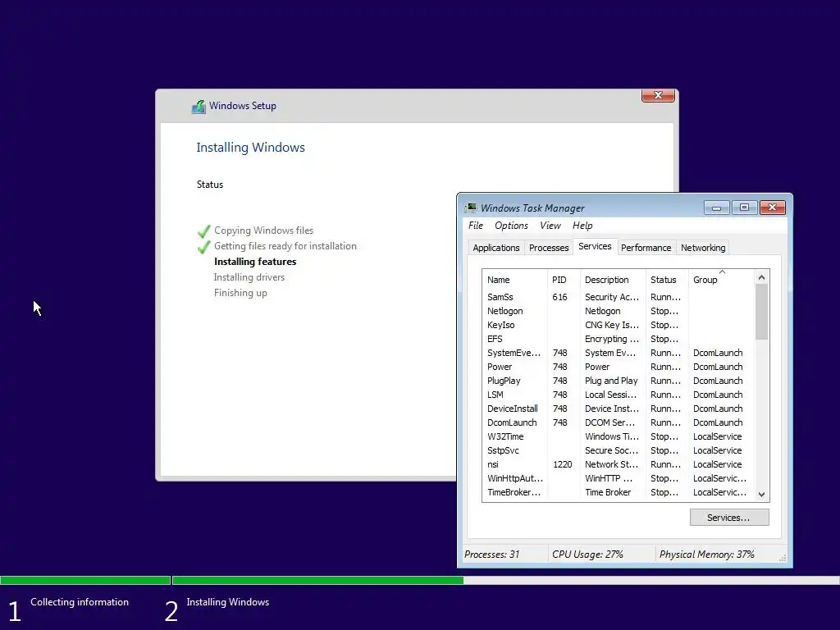Viewport: 840px width, 630px height.
Task: Click the Windows Setup title icon
Action: [199, 107]
